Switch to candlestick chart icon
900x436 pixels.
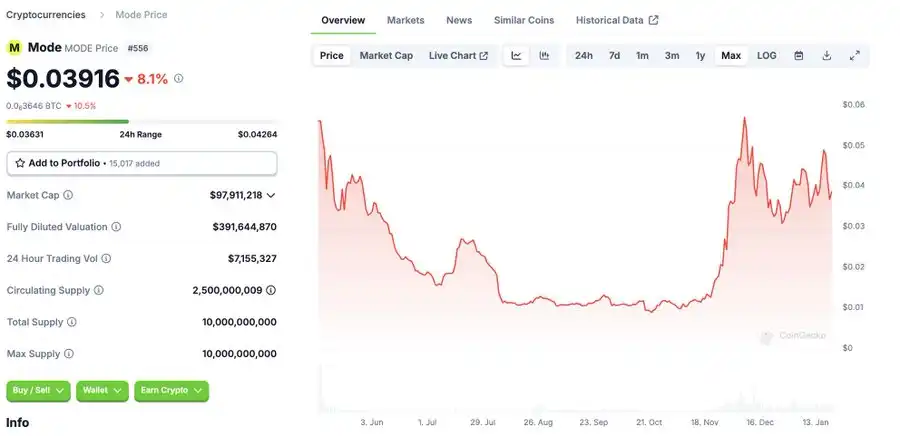(544, 56)
